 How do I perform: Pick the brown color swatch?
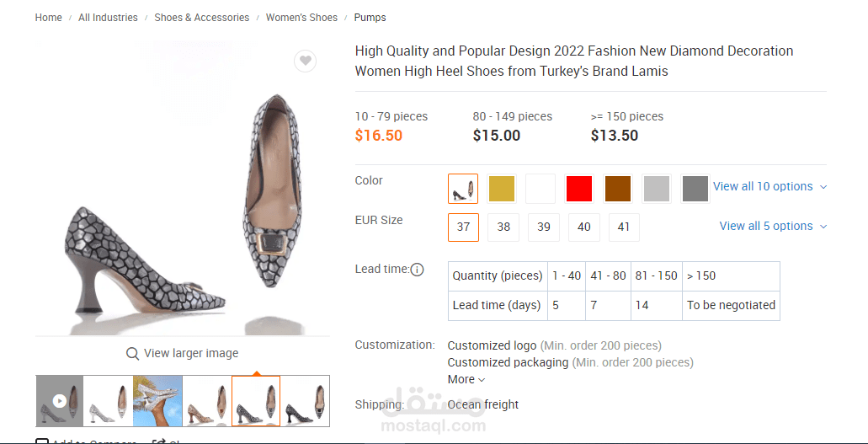coord(618,189)
